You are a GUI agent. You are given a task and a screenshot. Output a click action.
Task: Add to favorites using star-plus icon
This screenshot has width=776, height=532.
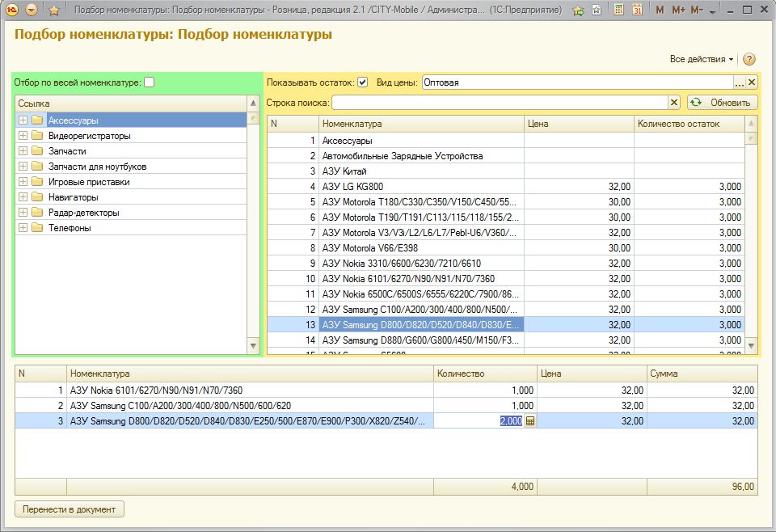click(578, 10)
